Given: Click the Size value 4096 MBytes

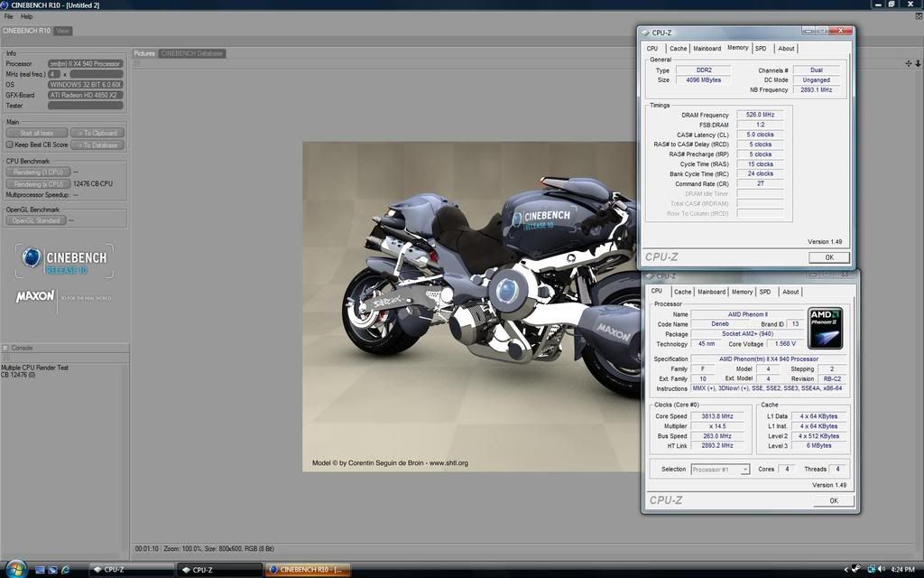Looking at the screenshot, I should 704,80.
